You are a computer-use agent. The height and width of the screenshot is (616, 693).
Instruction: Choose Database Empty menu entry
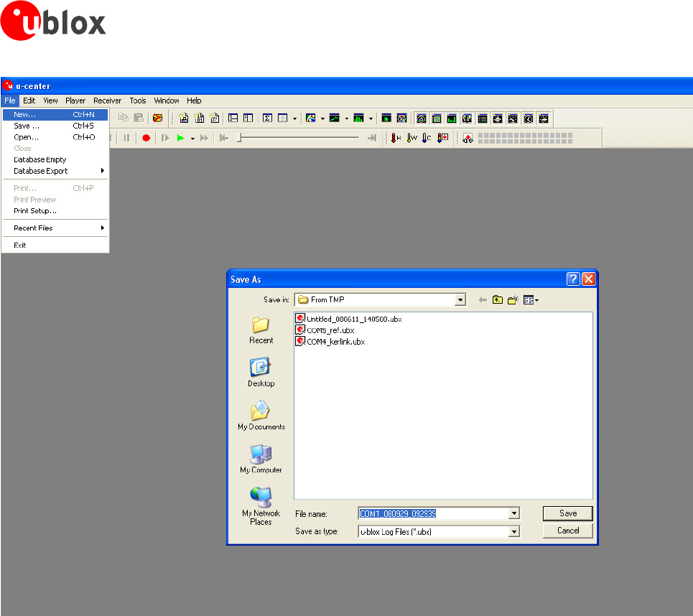[x=55, y=159]
